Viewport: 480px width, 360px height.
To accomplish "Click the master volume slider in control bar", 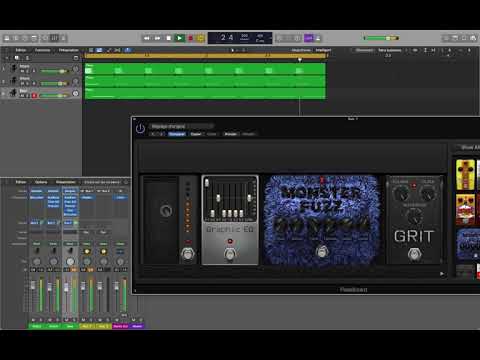I will click(x=381, y=38).
